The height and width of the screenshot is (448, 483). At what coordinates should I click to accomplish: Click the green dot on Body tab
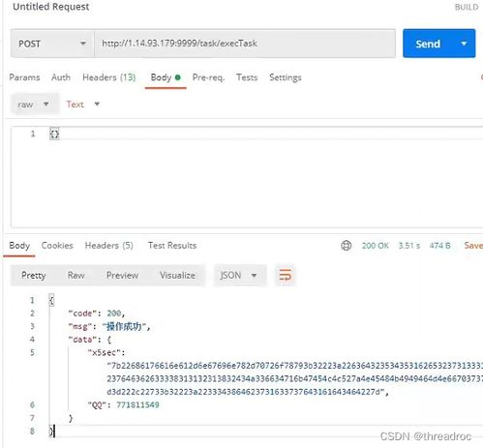coord(178,77)
